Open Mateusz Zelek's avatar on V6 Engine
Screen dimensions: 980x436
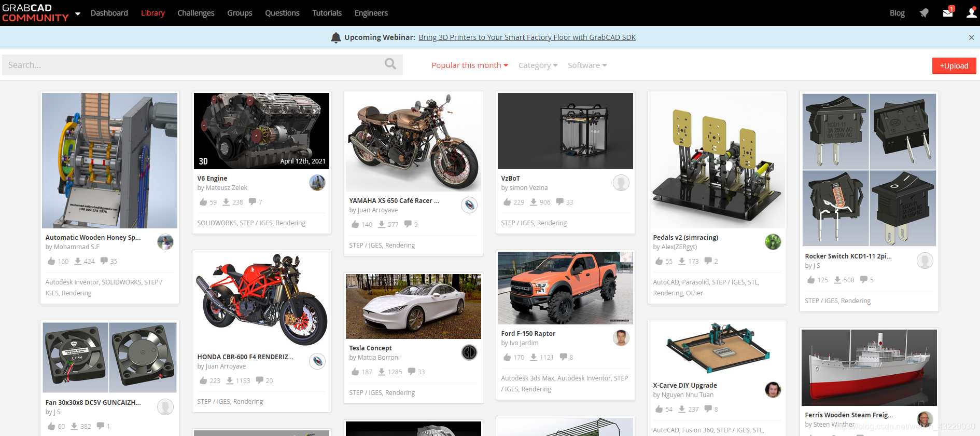(317, 183)
